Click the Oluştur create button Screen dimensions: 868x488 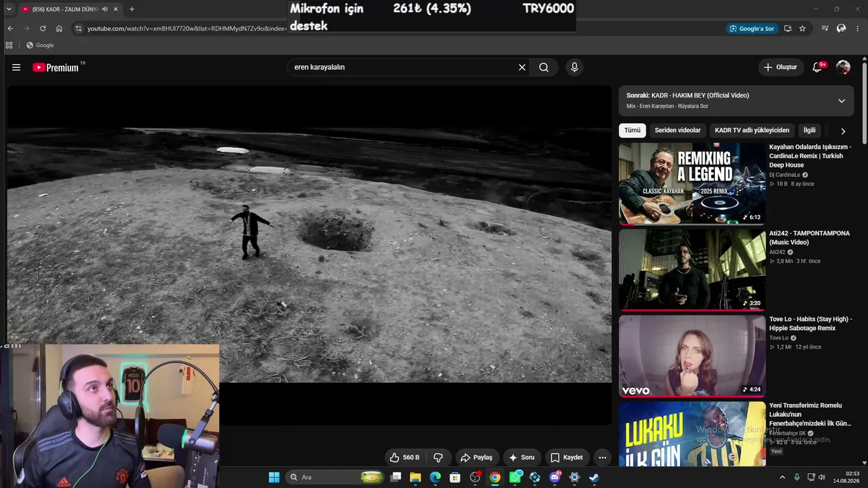pyautogui.click(x=781, y=67)
